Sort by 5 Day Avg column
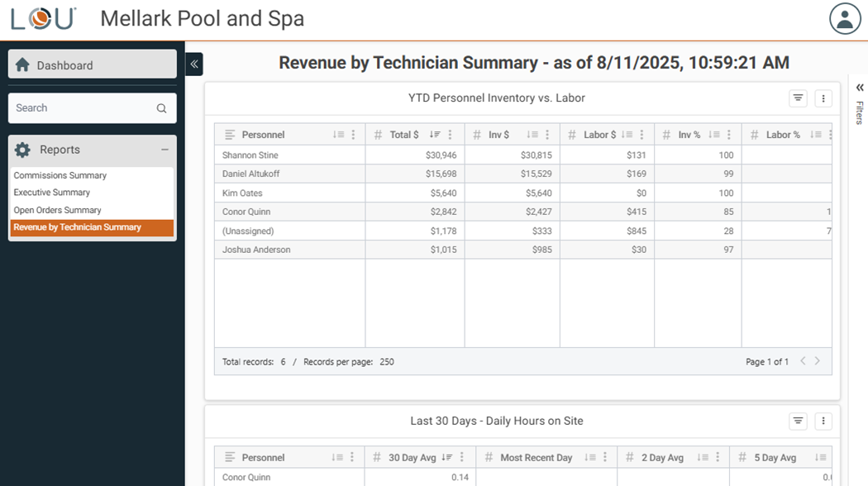868x486 pixels. click(820, 457)
